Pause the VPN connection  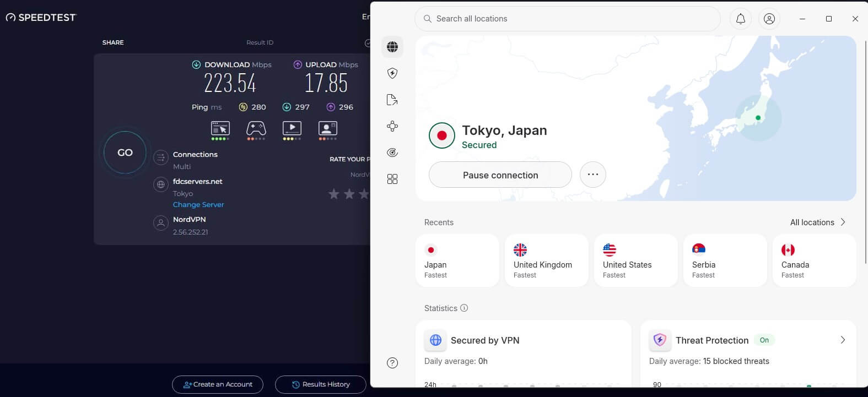point(500,175)
